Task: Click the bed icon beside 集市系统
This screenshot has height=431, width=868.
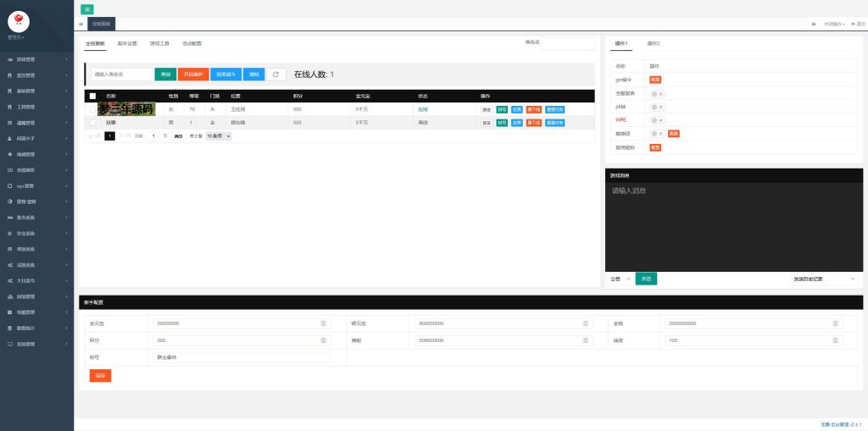Action: coord(10,218)
